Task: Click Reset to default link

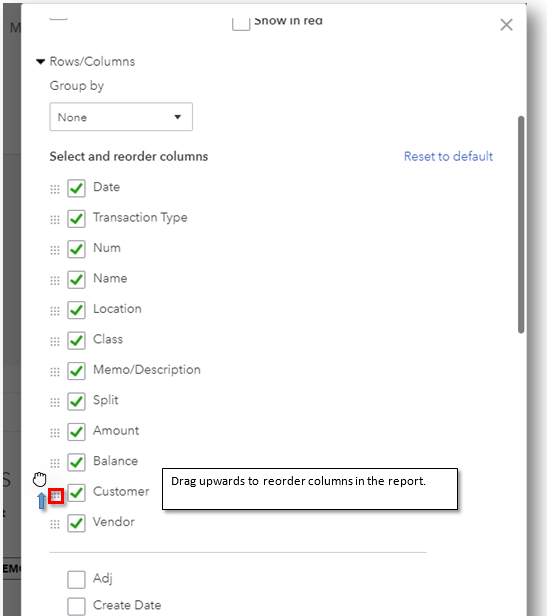Action: click(x=448, y=156)
